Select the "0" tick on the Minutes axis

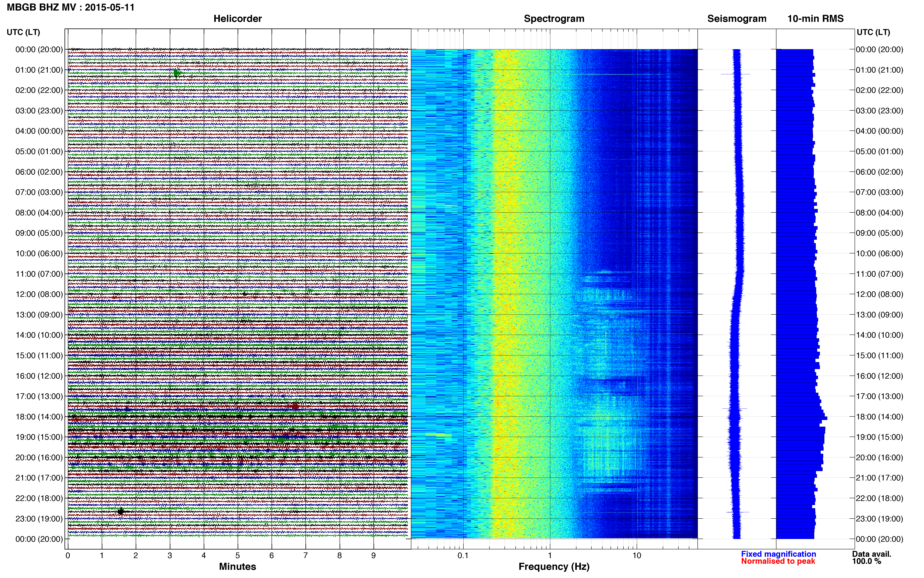pyautogui.click(x=68, y=555)
